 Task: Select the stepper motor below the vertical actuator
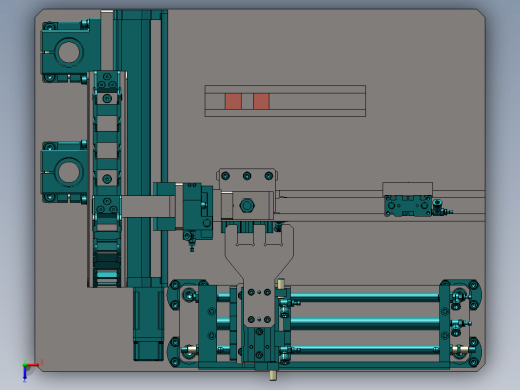coord(149,324)
